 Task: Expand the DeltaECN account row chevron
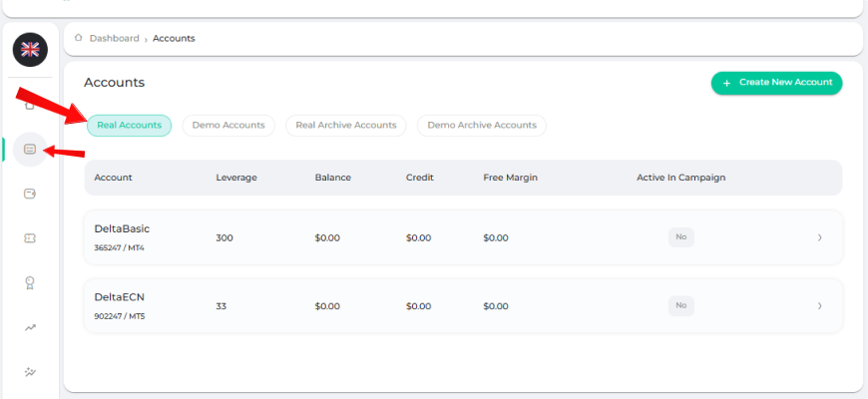point(820,305)
